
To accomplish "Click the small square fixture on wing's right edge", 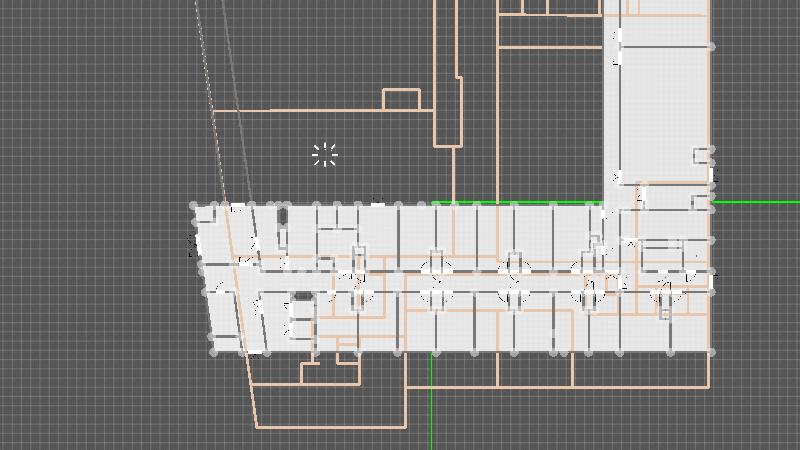I will point(702,155).
